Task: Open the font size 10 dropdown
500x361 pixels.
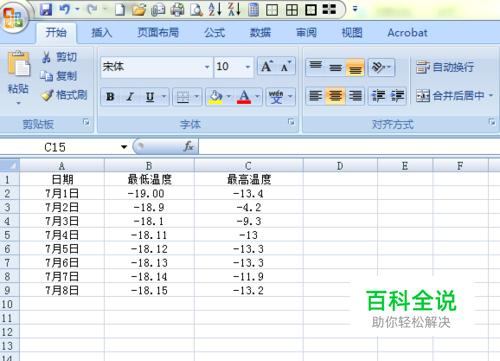Action: click(x=248, y=67)
